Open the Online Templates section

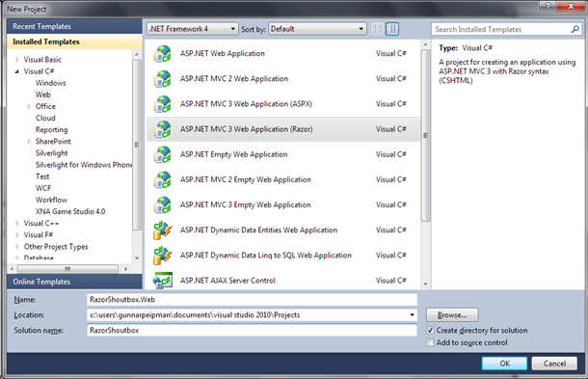click(74, 282)
